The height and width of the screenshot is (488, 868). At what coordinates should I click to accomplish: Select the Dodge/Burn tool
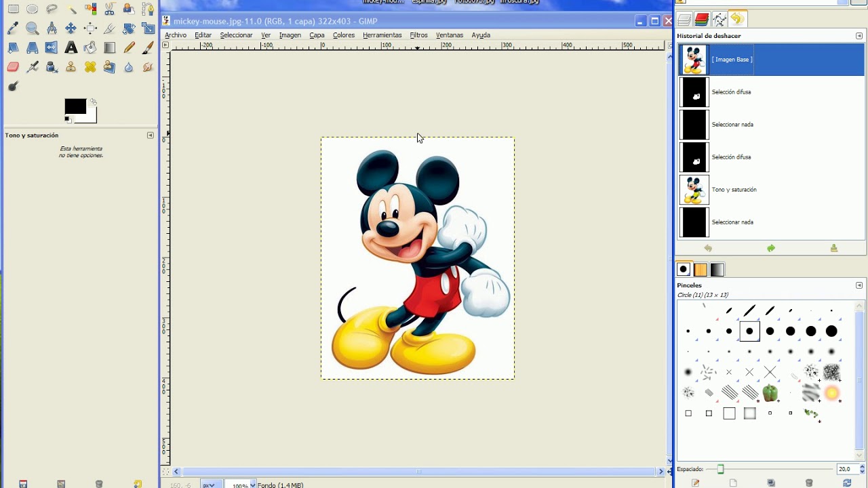[x=13, y=86]
